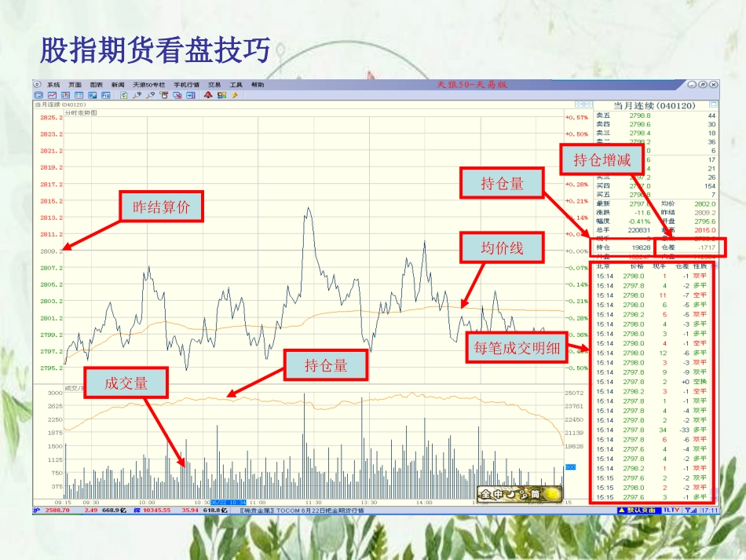
Task: Open the 新闻 menu
Action: point(118,85)
